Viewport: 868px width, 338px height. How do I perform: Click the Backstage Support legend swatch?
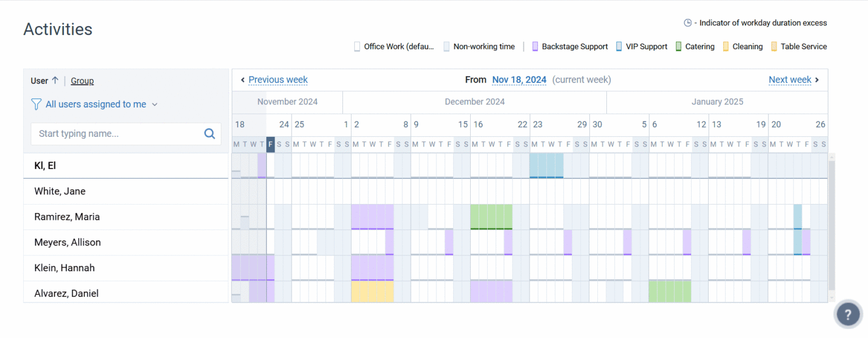pos(535,47)
